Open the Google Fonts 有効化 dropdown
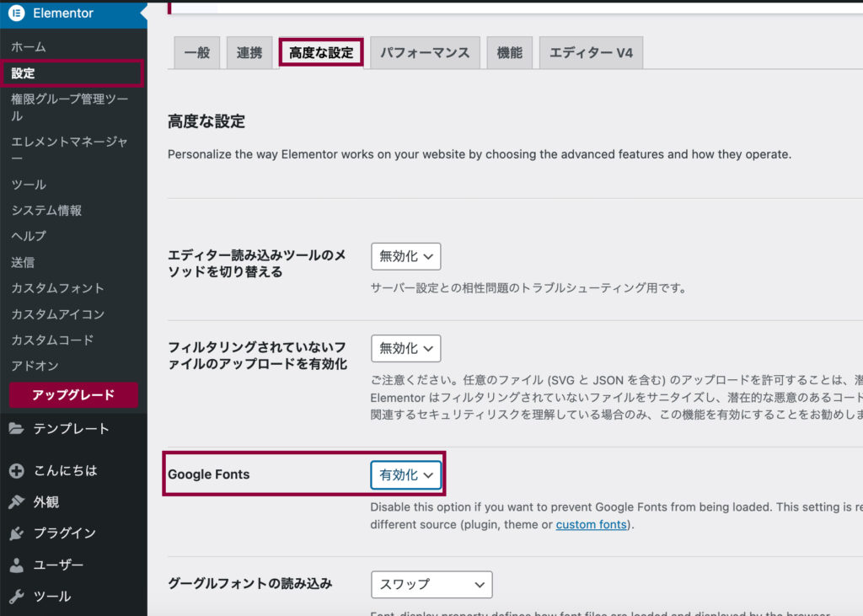This screenshot has width=863, height=616. pyautogui.click(x=406, y=475)
